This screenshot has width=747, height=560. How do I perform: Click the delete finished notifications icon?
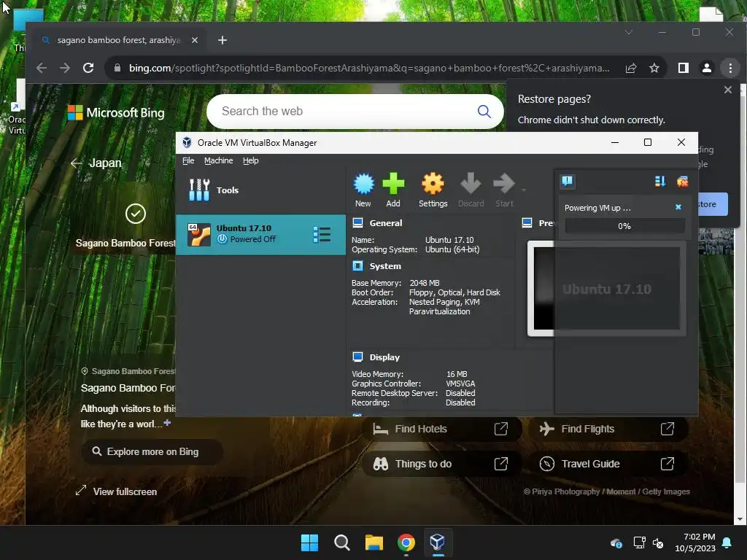point(682,181)
